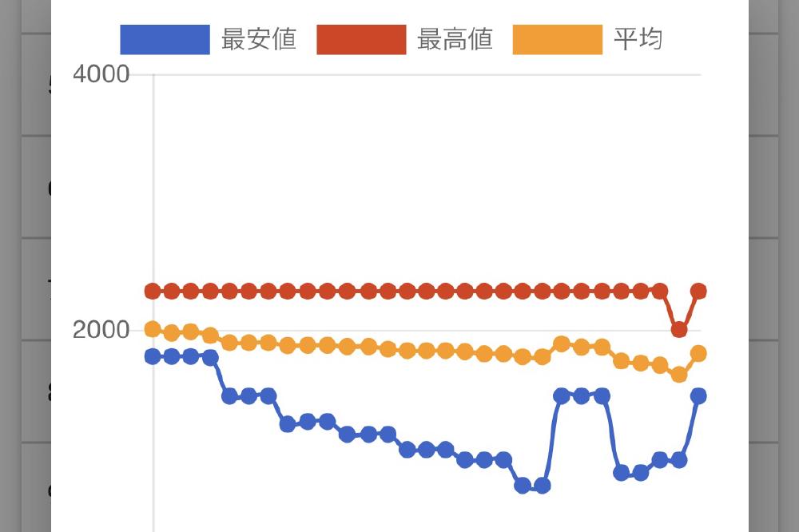Select the first blue point after the sharp rise

(x=562, y=396)
